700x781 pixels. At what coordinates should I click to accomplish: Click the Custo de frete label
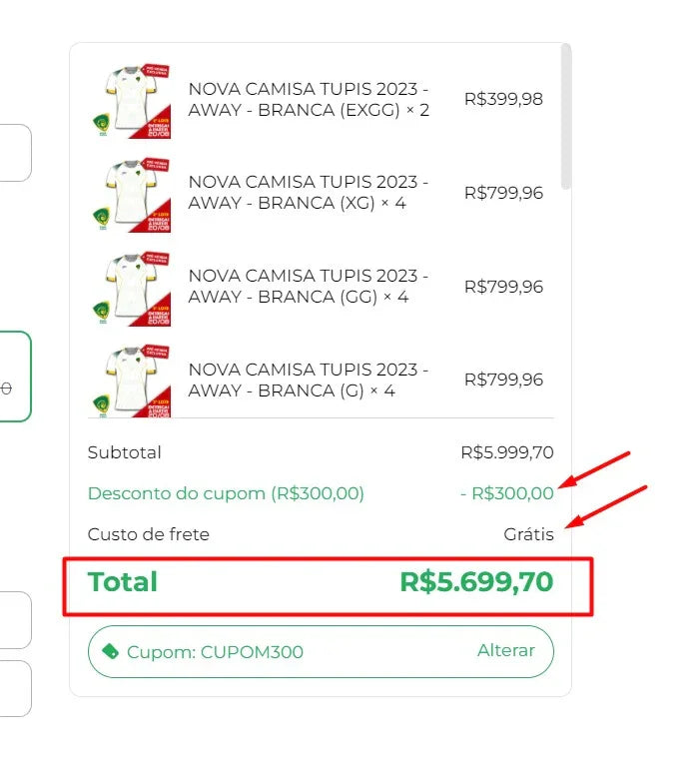click(x=149, y=534)
